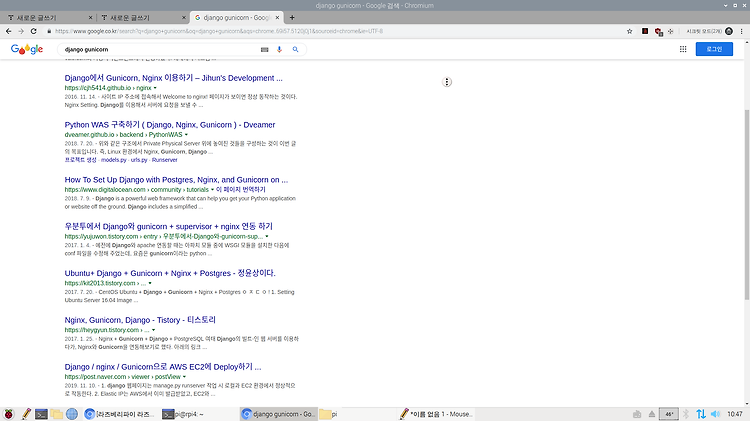Switch to the pi@rpi4 terminal window

coord(199,414)
